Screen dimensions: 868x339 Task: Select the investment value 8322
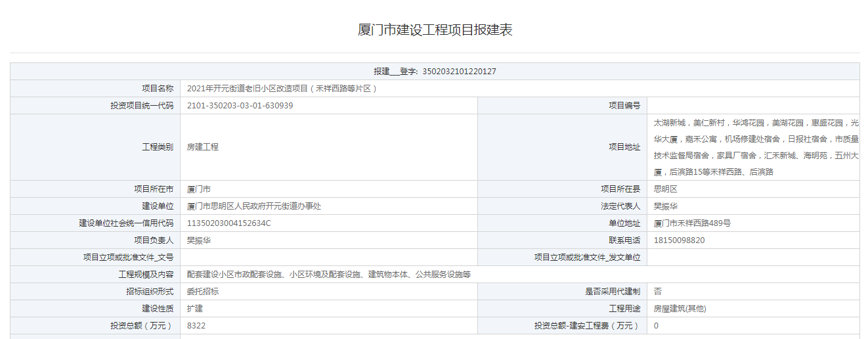(196, 325)
